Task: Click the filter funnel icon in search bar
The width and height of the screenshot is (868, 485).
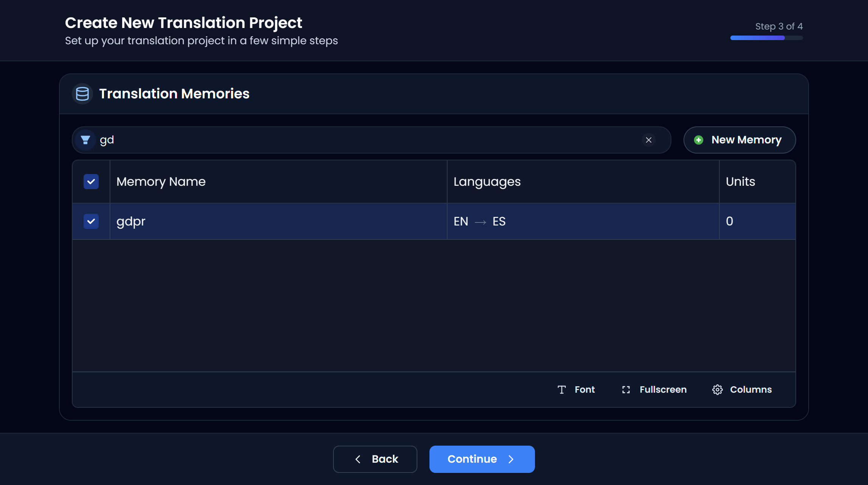Action: click(x=85, y=140)
